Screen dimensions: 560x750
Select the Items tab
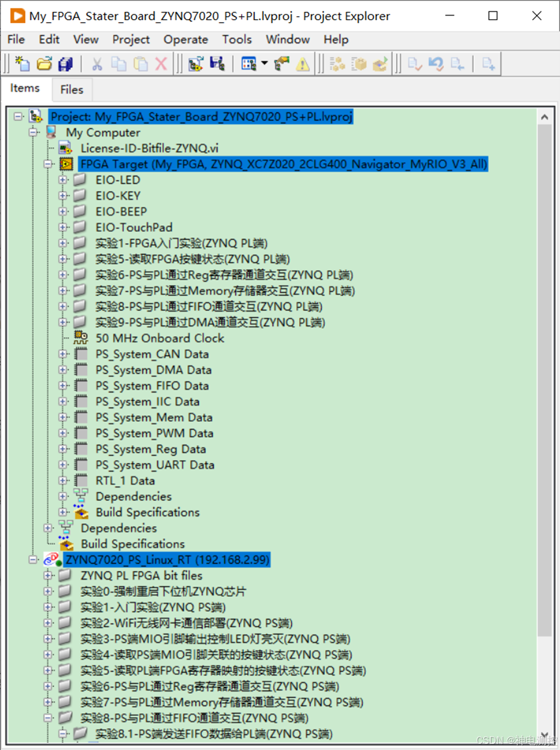click(x=25, y=88)
